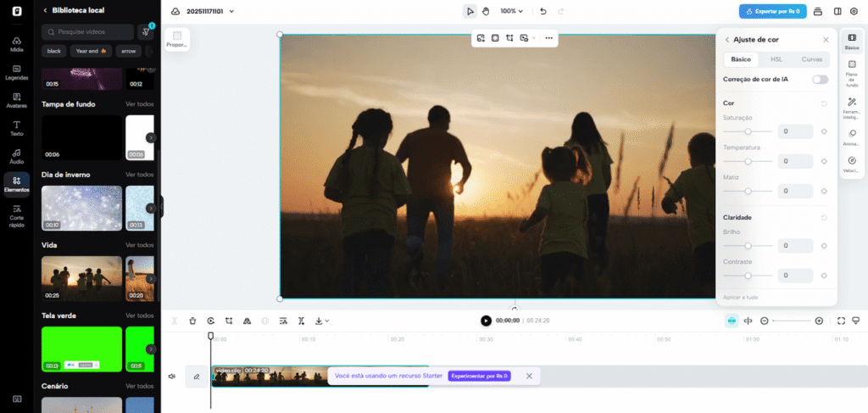Add a keyframe for Brilho
This screenshot has height=413, width=868.
[824, 245]
